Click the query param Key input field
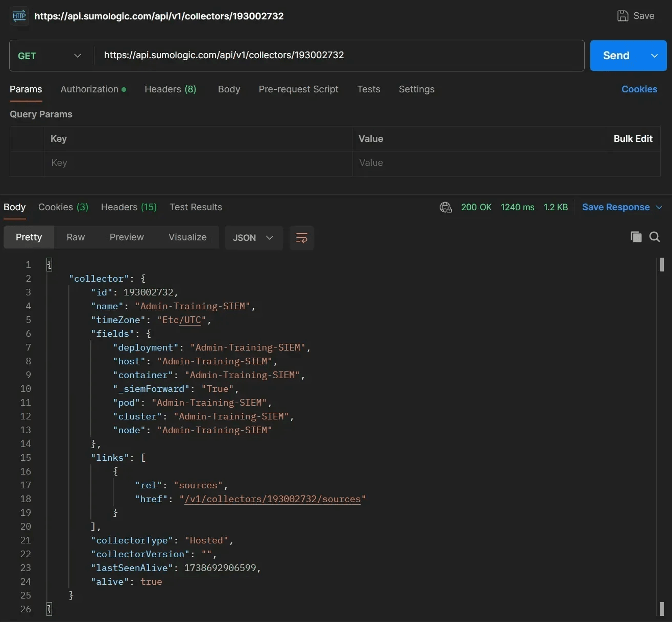 [x=198, y=163]
